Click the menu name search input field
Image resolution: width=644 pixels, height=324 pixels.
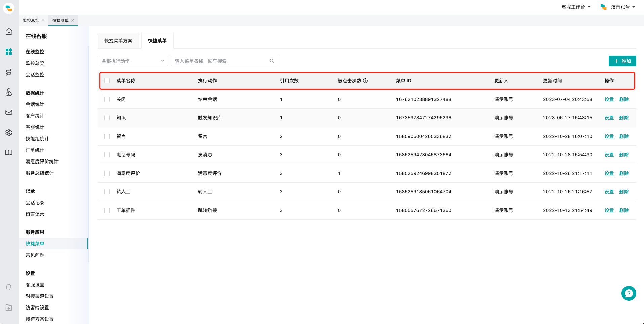click(225, 61)
